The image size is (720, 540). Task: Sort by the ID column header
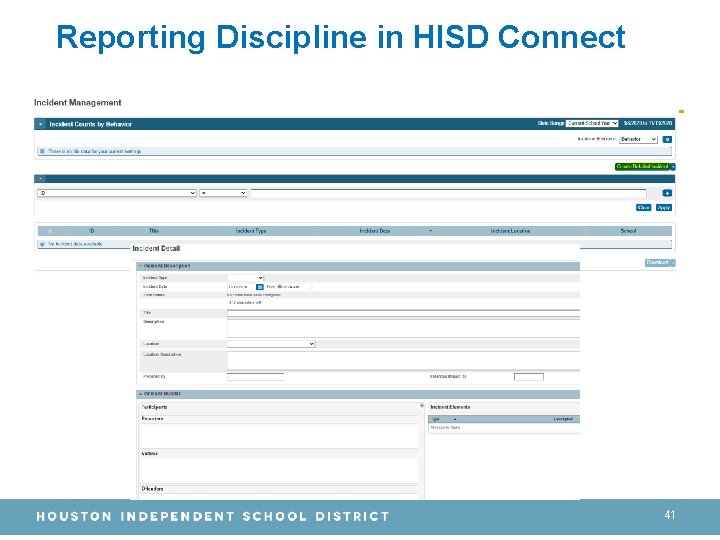pyautogui.click(x=91, y=231)
